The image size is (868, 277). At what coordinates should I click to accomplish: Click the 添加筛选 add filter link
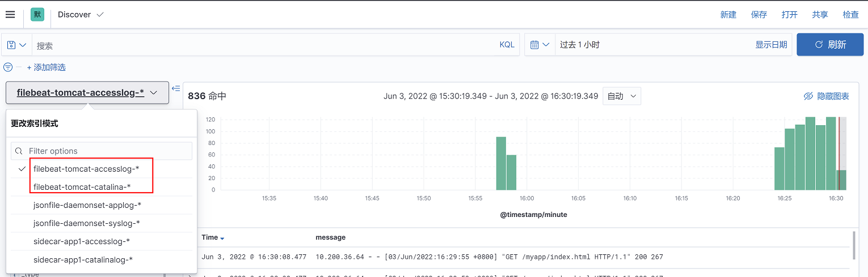(x=47, y=67)
